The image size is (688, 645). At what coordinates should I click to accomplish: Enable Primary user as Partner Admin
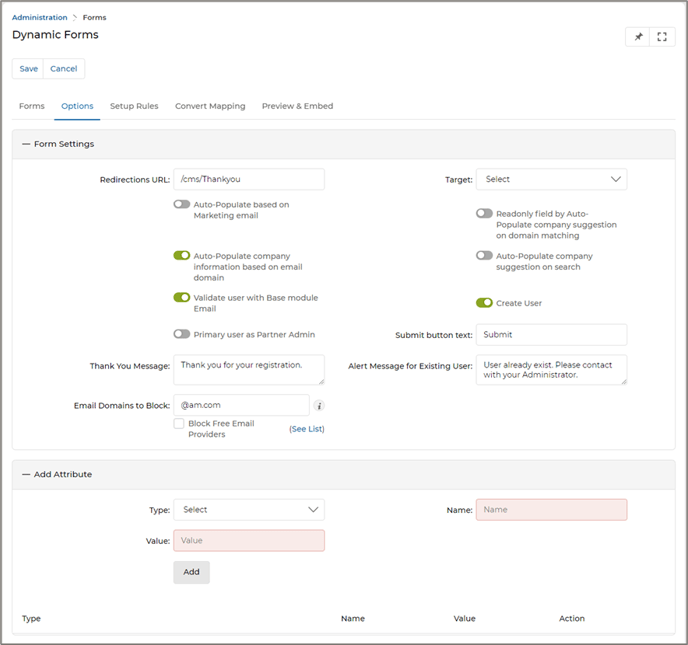click(182, 334)
